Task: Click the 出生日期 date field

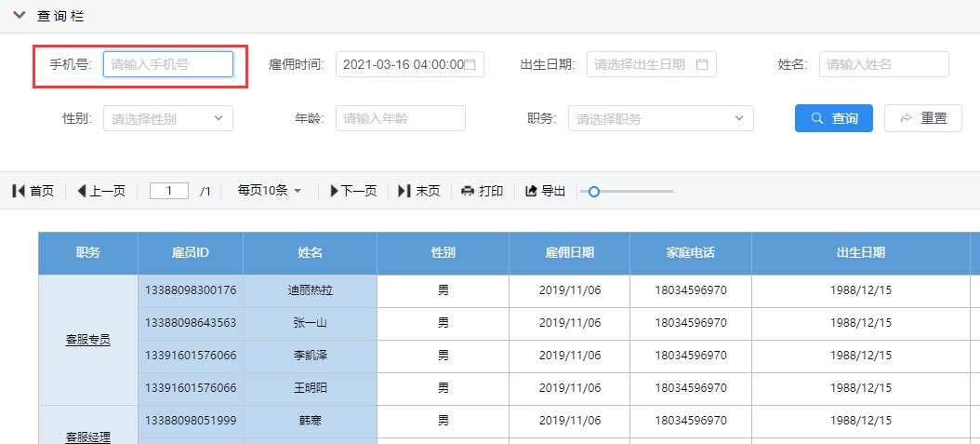Action: [651, 64]
